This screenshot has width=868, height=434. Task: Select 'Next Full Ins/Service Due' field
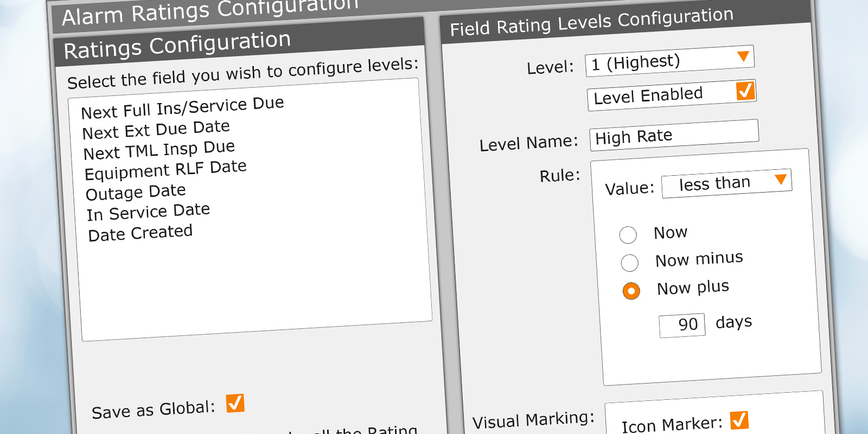(182, 107)
